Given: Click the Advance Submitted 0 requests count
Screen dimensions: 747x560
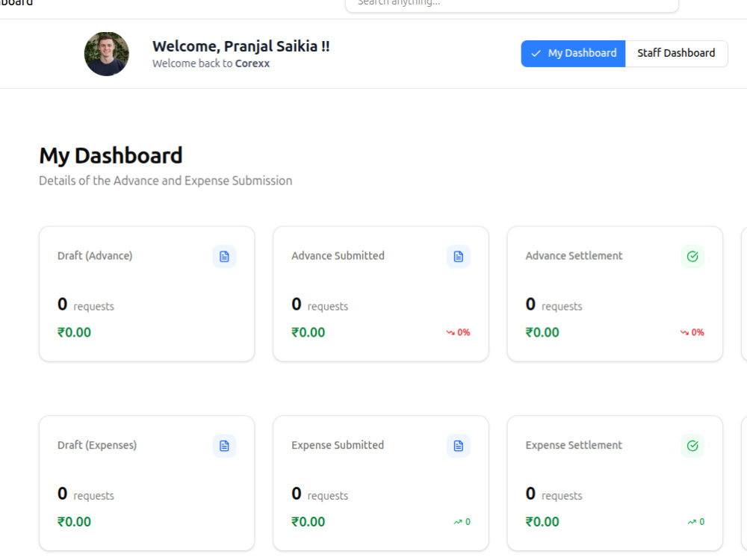Looking at the screenshot, I should click(320, 305).
